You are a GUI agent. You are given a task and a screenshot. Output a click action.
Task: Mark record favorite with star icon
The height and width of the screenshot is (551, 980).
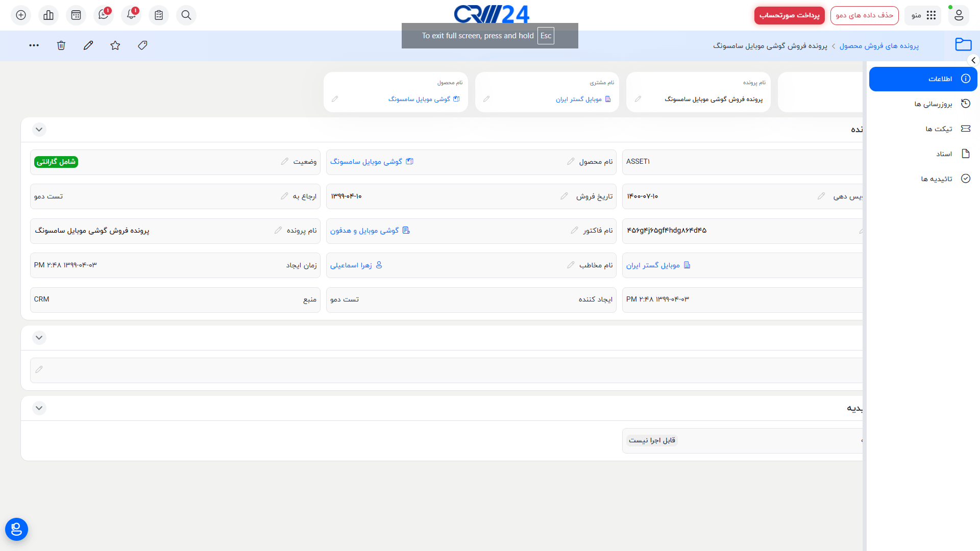coord(115,45)
